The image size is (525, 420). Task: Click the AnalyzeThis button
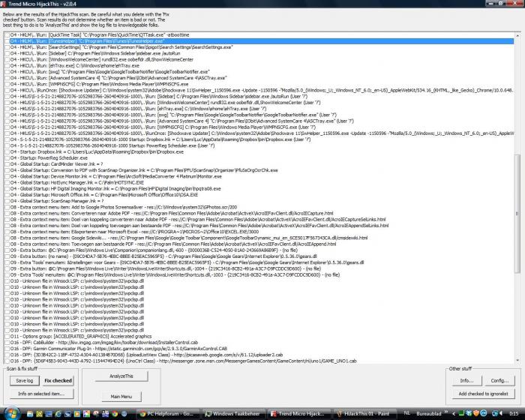[121, 376]
